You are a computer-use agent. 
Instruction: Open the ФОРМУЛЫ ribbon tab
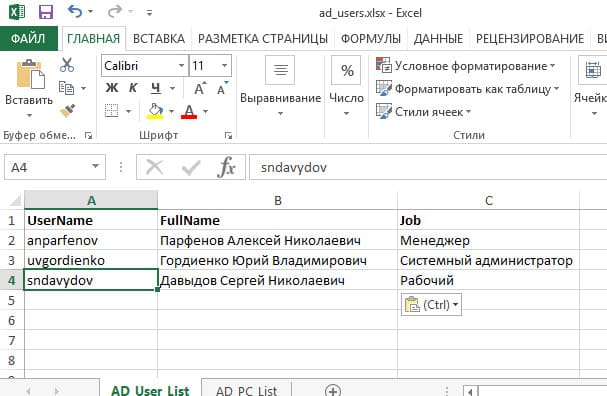pyautogui.click(x=370, y=39)
